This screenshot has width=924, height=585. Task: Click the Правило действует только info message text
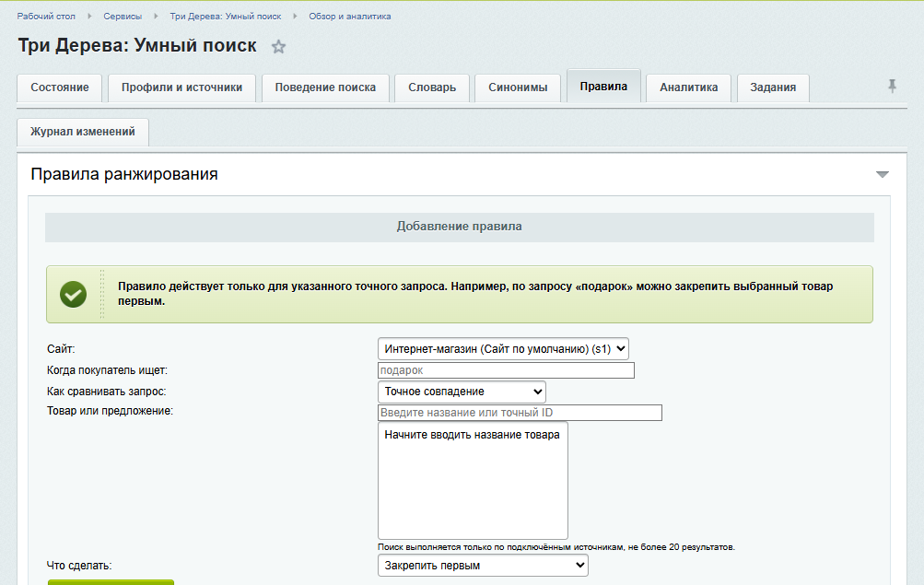pos(475,294)
